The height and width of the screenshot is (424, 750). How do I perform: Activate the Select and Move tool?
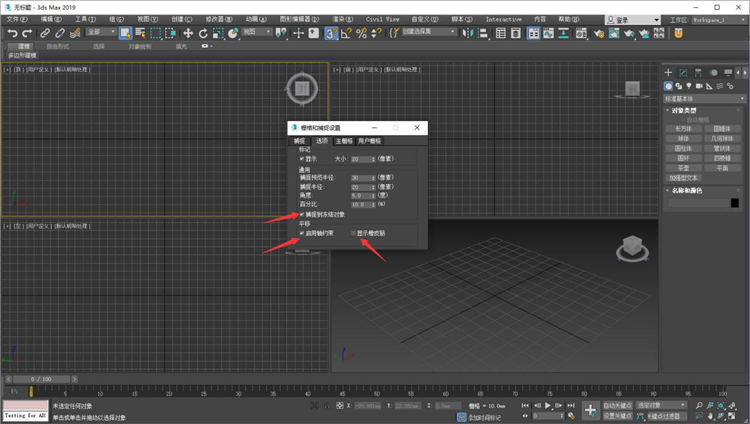(188, 33)
